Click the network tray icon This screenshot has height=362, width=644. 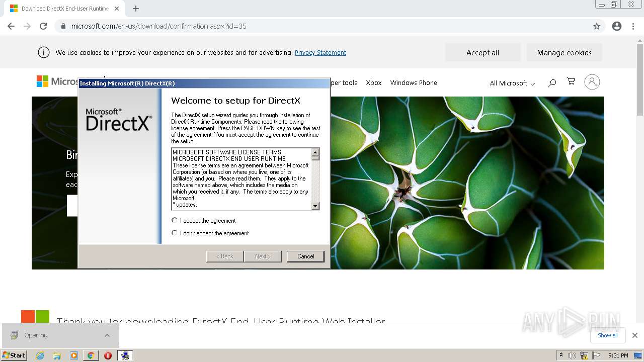584,355
